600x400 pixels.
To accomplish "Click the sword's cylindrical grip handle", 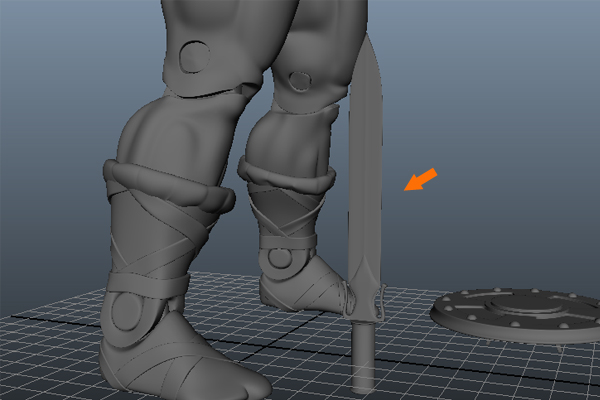I will (x=363, y=357).
